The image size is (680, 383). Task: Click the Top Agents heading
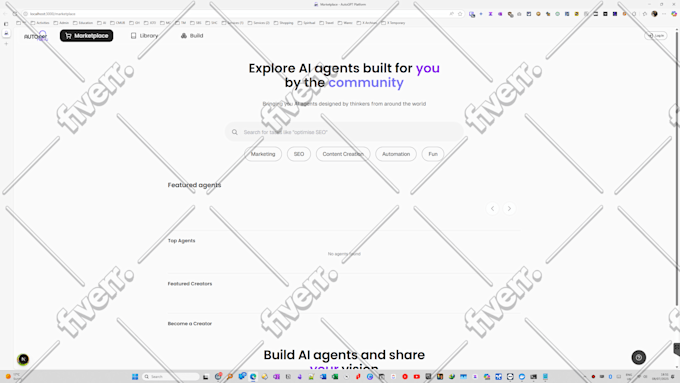[181, 241]
